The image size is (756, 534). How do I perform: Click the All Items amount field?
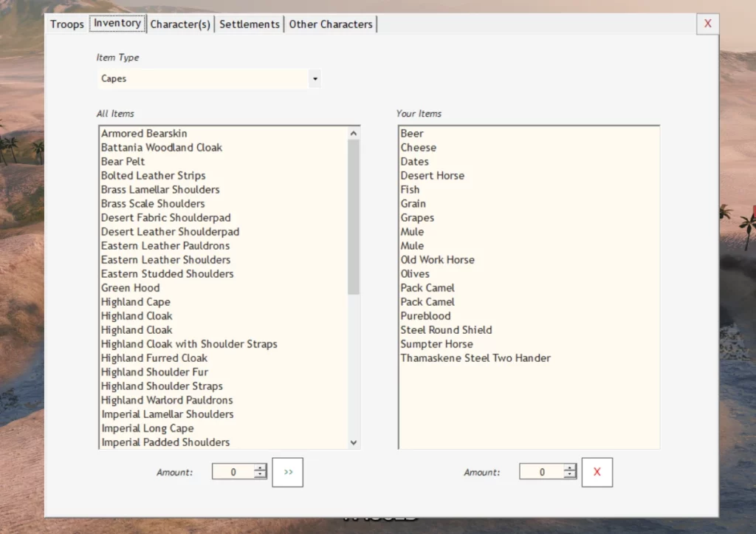click(x=233, y=472)
